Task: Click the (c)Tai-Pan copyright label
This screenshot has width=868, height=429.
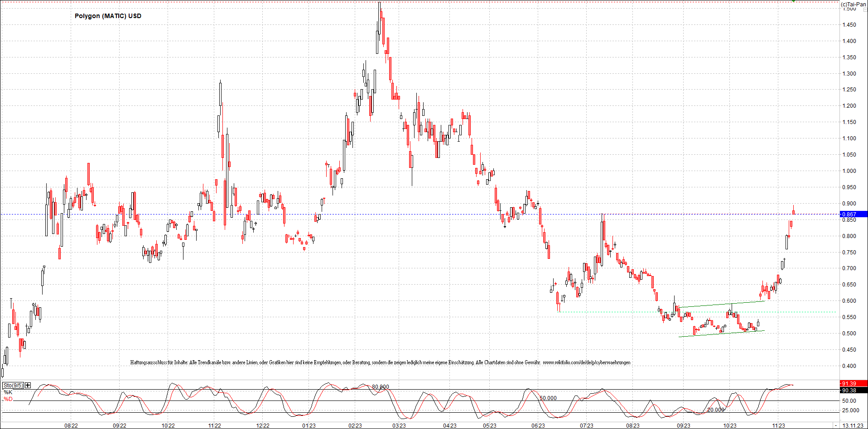Action: (x=854, y=4)
